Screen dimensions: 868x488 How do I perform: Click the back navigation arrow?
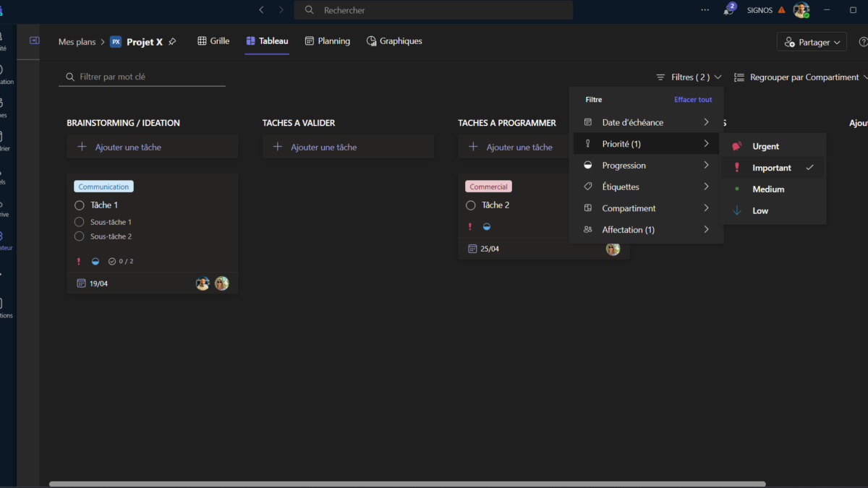[261, 10]
